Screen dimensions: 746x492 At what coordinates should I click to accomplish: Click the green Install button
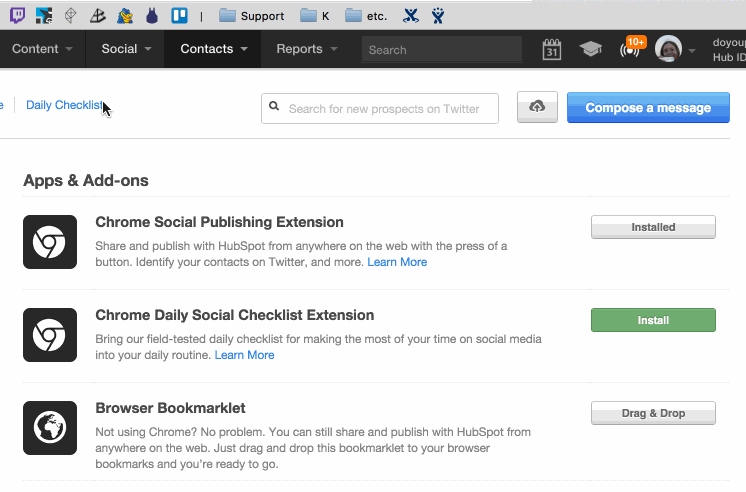pyautogui.click(x=653, y=320)
